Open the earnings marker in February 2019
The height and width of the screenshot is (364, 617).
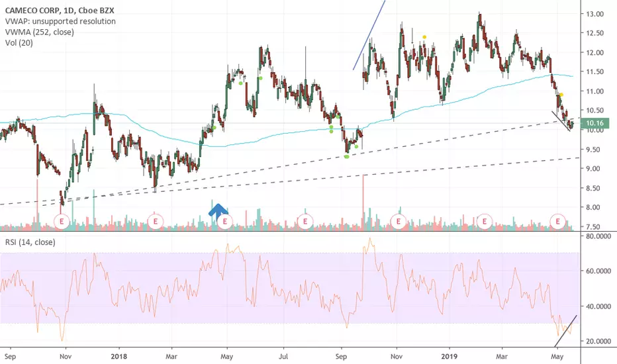485,222
